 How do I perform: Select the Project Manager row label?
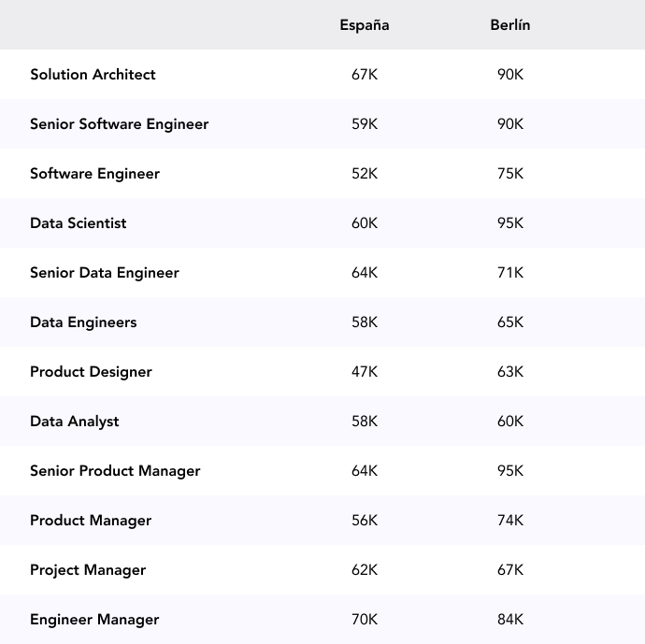[88, 570]
